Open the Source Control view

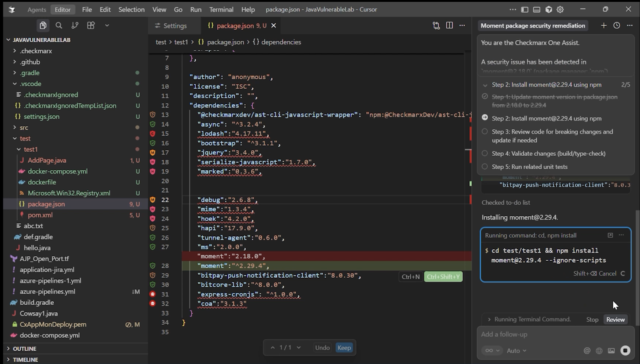click(75, 25)
